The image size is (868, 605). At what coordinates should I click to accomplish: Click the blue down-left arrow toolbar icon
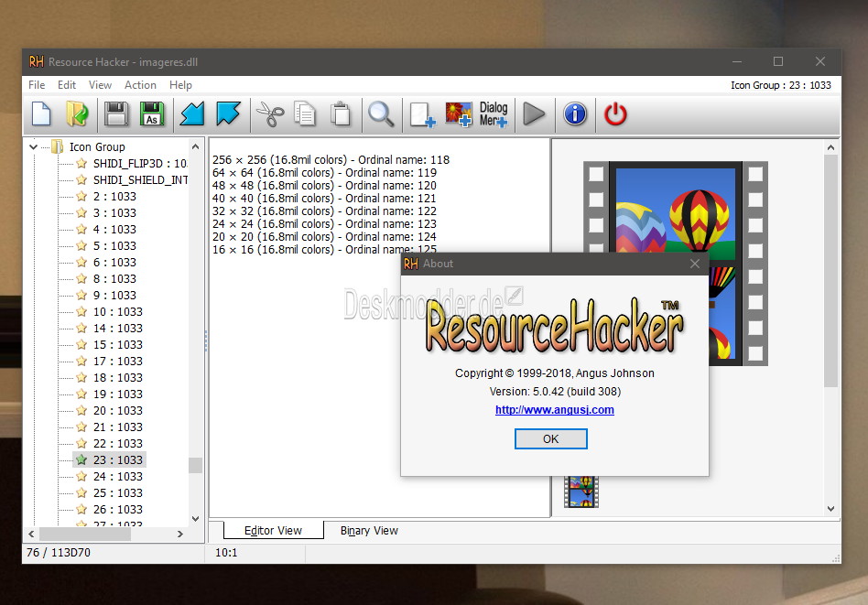[192, 114]
